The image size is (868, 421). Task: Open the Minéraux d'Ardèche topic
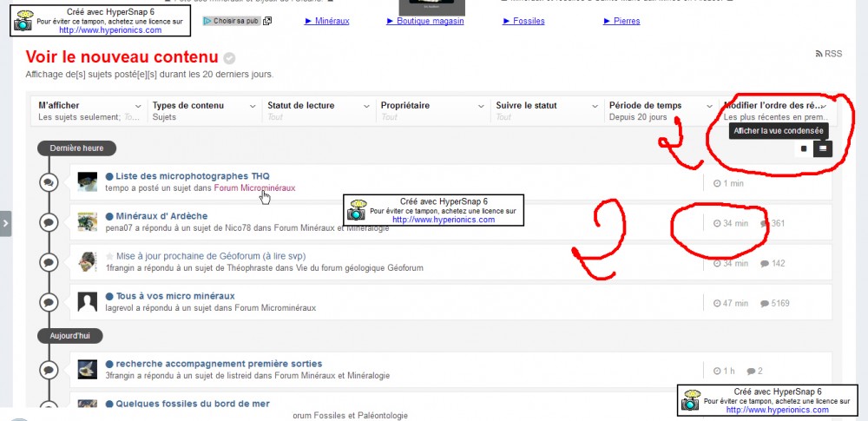click(x=161, y=215)
